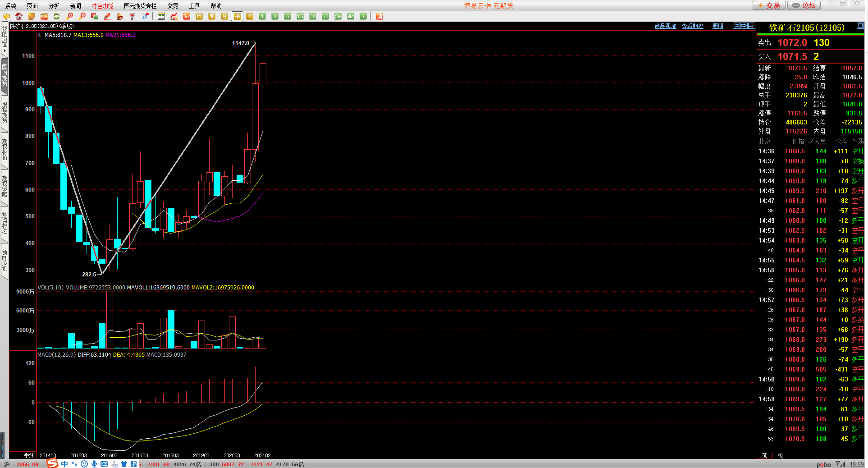Viewport: 868px width, 468px height.
Task: Open the 国元期货专栏 menu
Action: coord(140,6)
